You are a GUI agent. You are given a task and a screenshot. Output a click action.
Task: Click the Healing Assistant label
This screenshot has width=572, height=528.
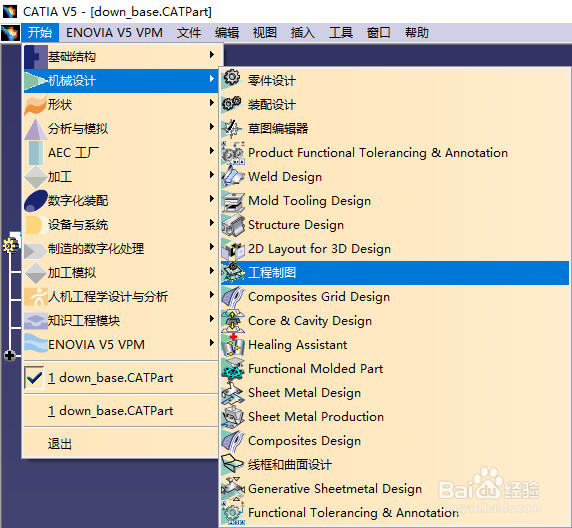tap(298, 345)
